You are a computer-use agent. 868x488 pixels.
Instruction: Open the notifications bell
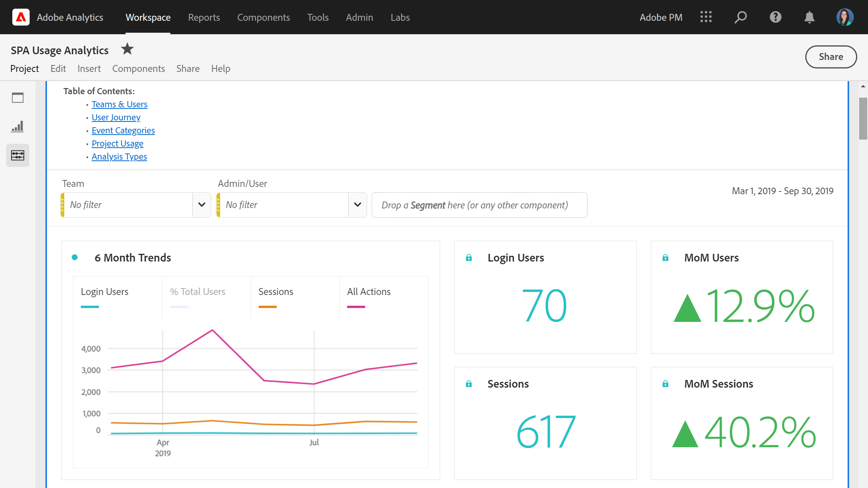point(810,17)
